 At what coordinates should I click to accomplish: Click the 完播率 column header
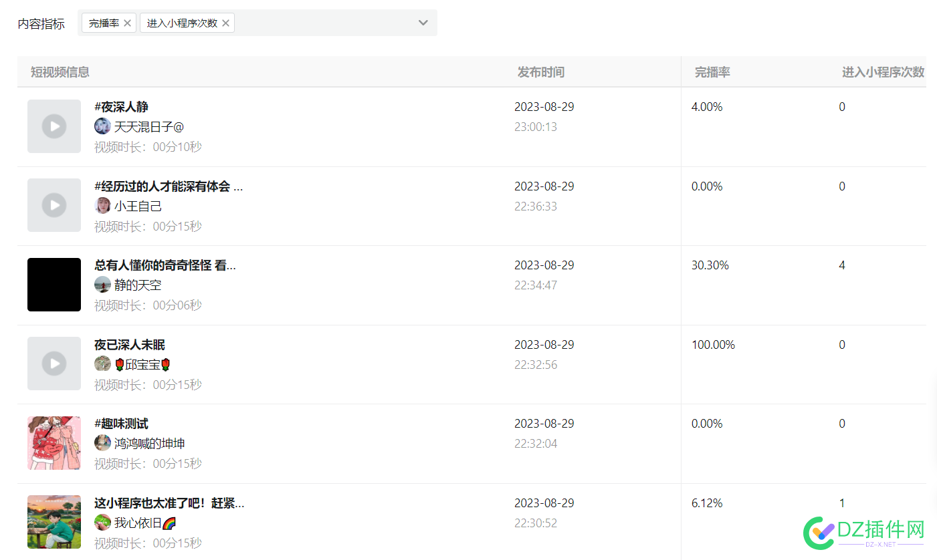(x=712, y=72)
